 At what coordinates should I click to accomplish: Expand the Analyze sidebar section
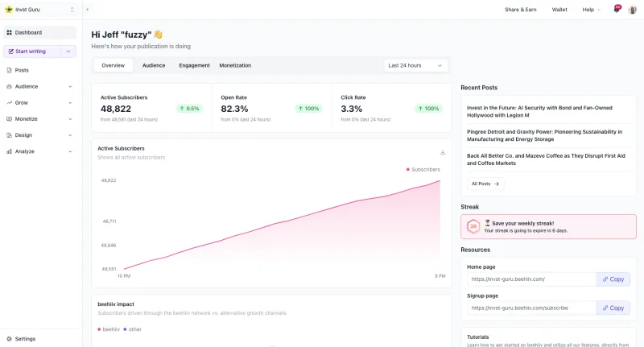(x=39, y=151)
